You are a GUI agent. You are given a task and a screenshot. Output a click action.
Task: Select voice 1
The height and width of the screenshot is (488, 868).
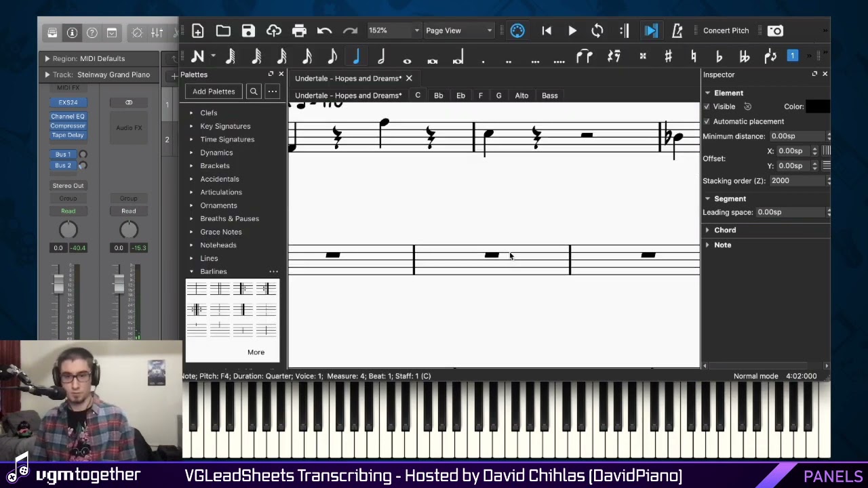[x=793, y=56]
